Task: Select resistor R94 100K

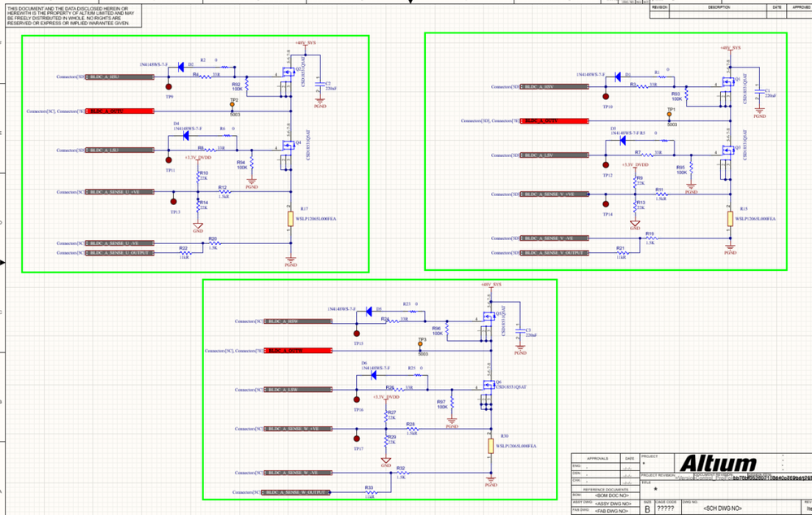Action: tap(252, 164)
